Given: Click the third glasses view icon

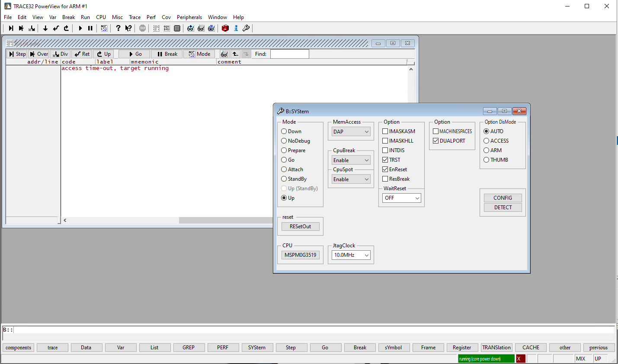Looking at the screenshot, I should [x=211, y=28].
